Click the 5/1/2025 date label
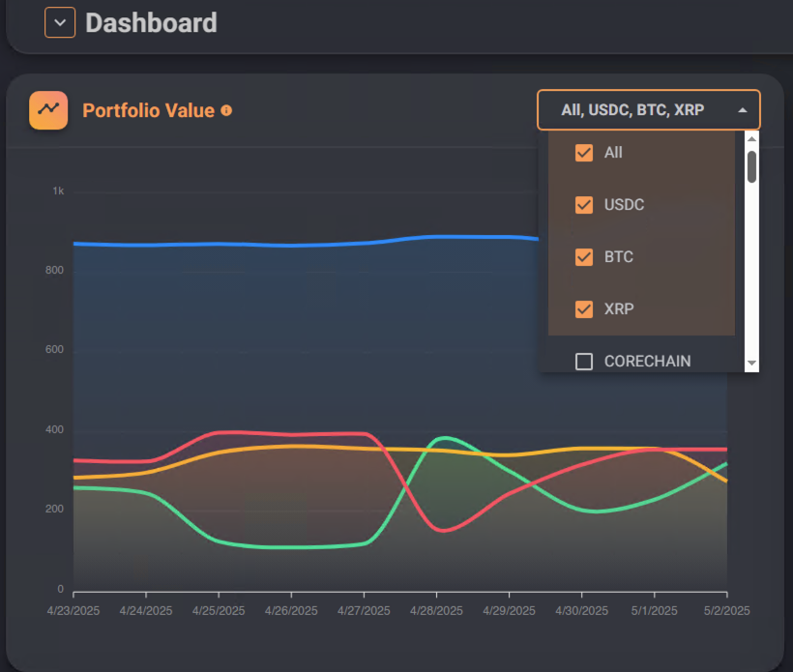This screenshot has height=672, width=793. [655, 611]
